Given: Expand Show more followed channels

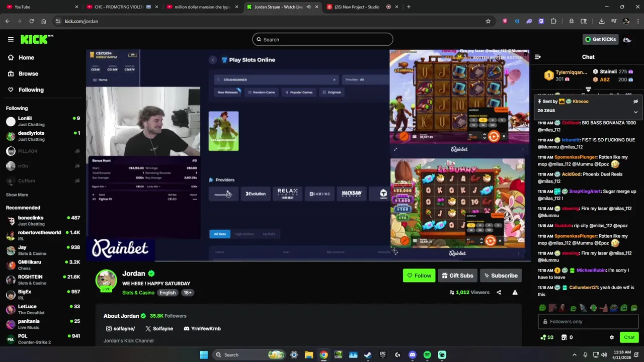Looking at the screenshot, I should pos(17,195).
